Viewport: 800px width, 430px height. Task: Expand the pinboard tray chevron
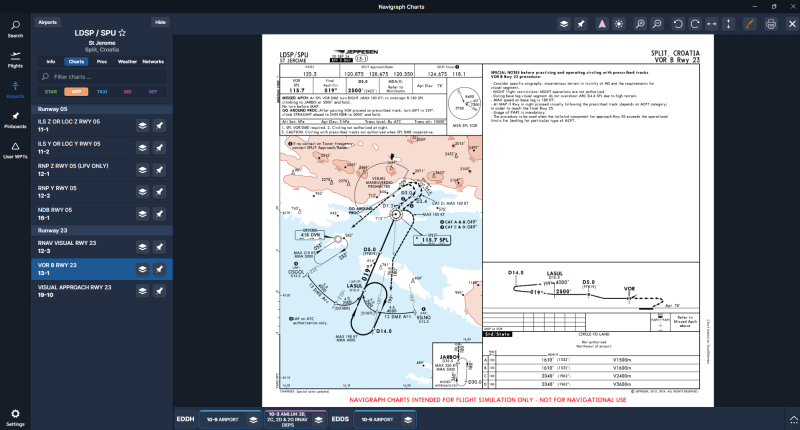tap(793, 419)
